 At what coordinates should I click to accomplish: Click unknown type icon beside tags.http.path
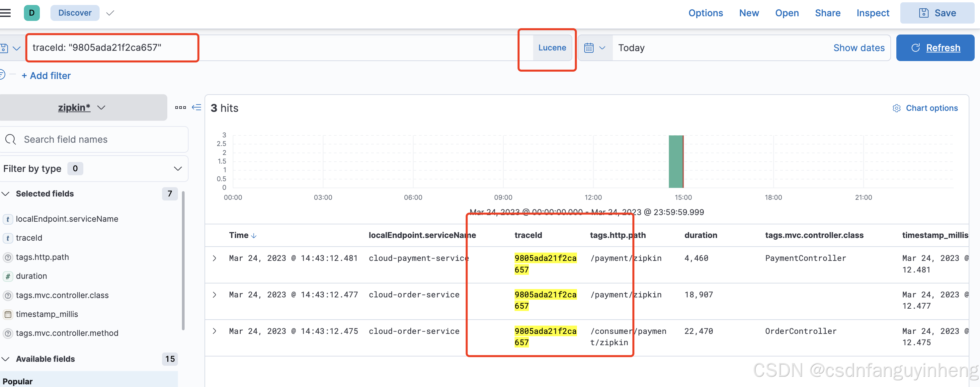(x=8, y=258)
